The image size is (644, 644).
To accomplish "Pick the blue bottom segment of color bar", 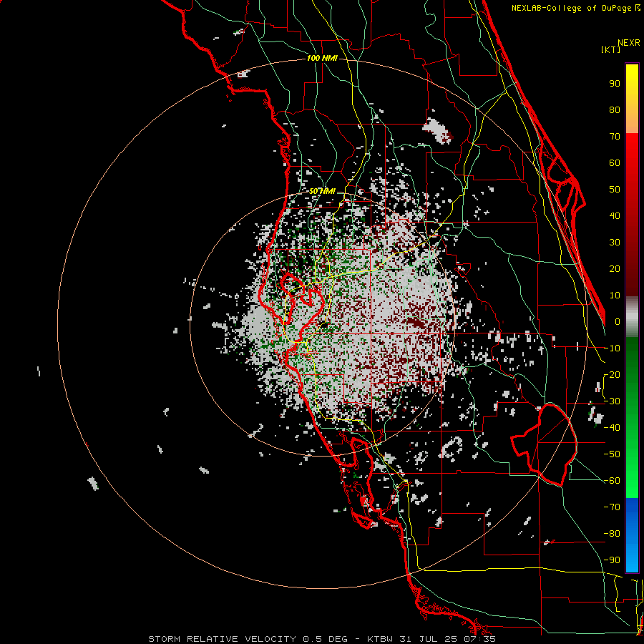I will coord(632,535).
